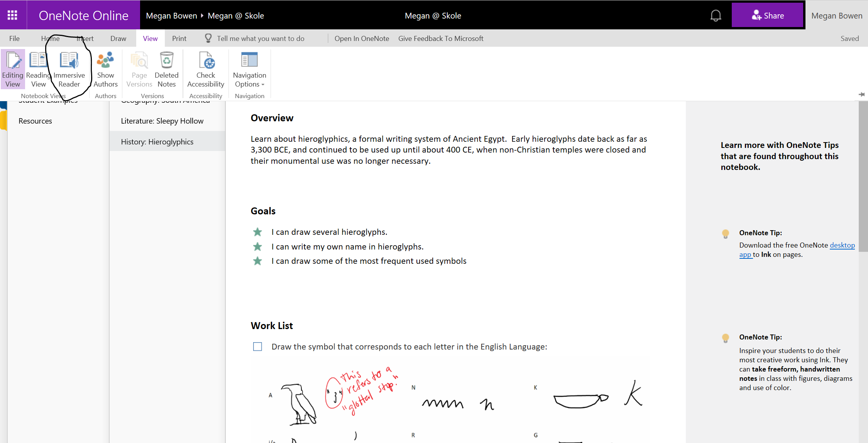
Task: Click the Saved status text
Action: pos(849,38)
